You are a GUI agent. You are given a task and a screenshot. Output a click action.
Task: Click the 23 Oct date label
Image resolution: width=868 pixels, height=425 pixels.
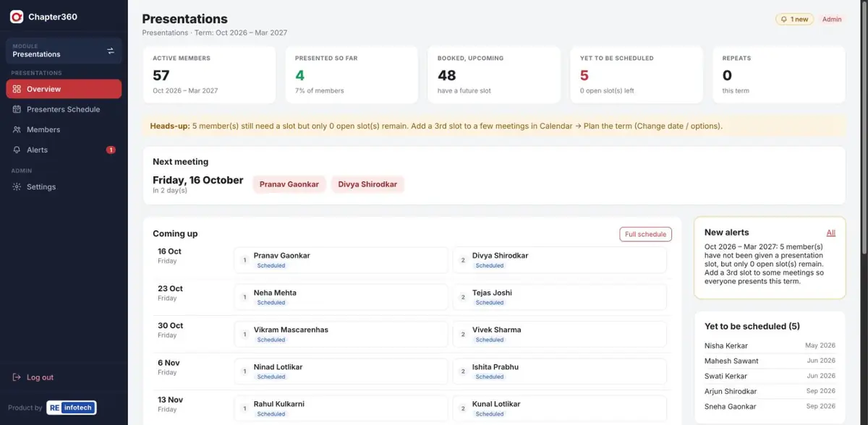(x=170, y=288)
